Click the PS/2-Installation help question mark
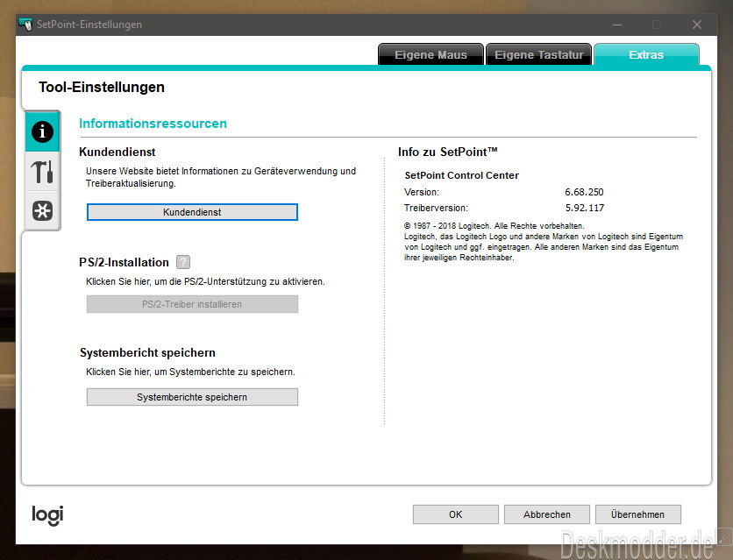Viewport: 733px width, 560px height. [x=183, y=262]
